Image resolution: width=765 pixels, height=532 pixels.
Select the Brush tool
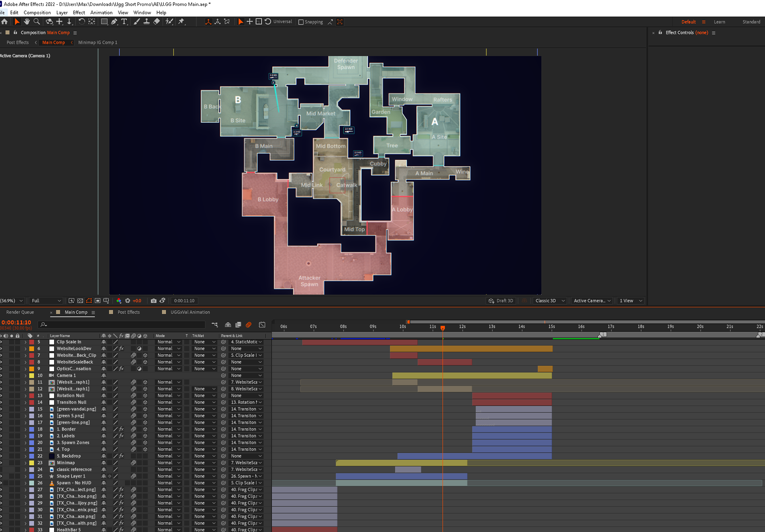click(137, 22)
